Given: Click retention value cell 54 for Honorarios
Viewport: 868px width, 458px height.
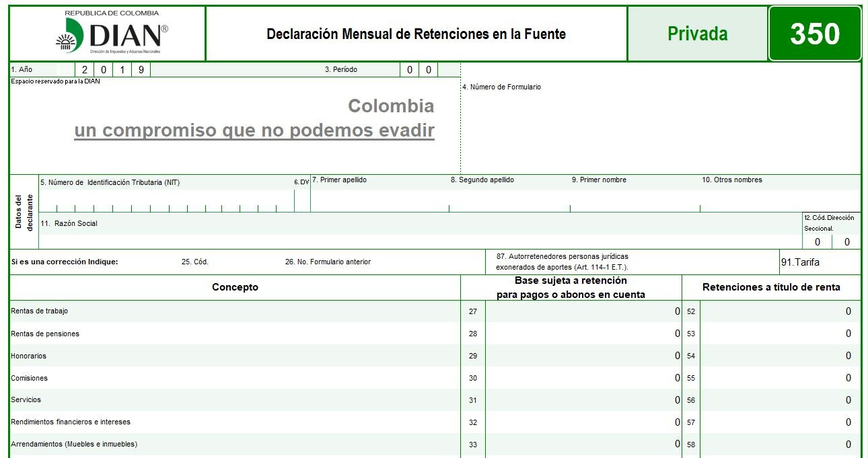Looking at the screenshot, I should [779, 356].
